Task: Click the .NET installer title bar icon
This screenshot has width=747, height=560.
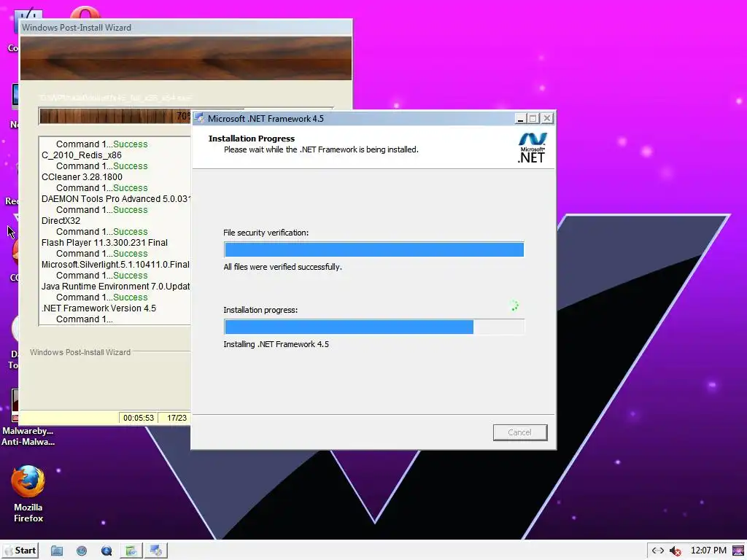Action: (x=199, y=118)
